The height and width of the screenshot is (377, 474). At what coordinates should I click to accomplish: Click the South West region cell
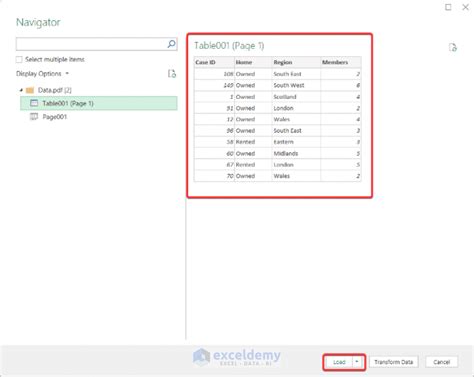coord(296,85)
